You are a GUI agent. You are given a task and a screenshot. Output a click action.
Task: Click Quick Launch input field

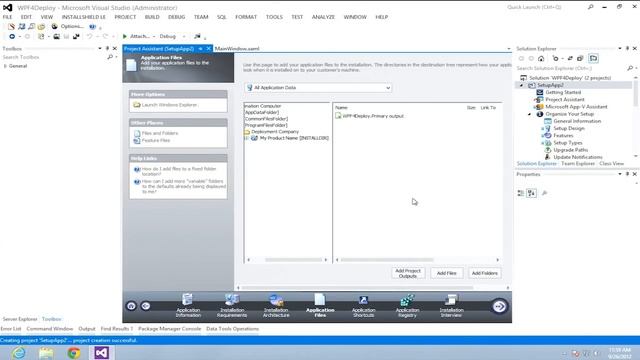545,7
